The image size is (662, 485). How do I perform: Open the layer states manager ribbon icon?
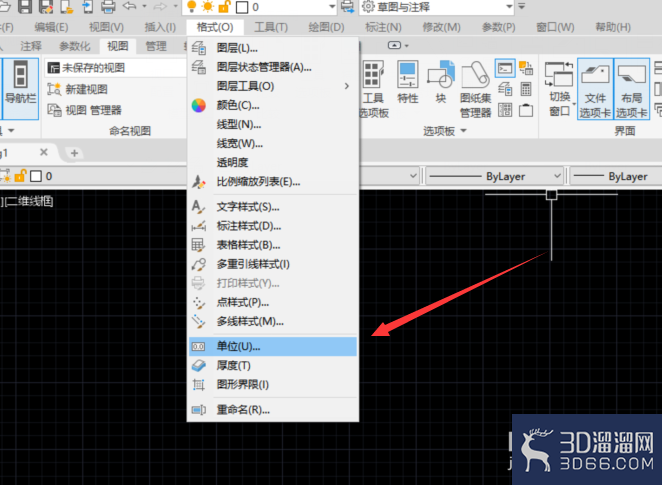coord(505,89)
